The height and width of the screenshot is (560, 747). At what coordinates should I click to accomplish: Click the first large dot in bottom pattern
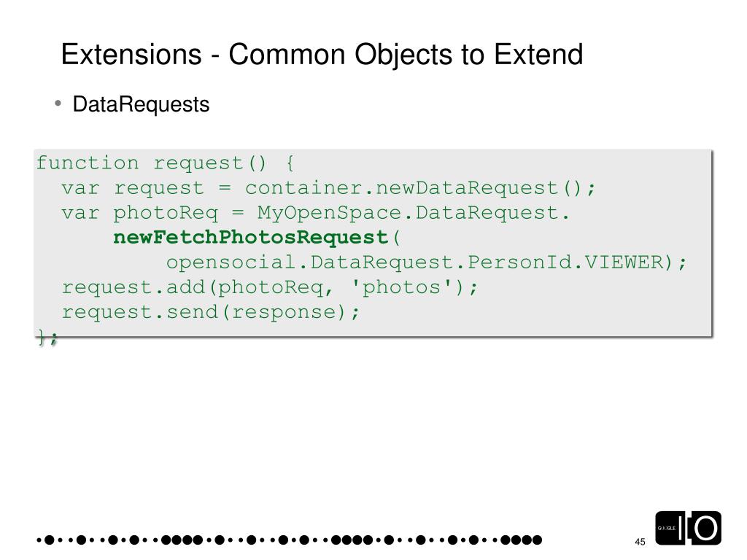(x=50, y=540)
